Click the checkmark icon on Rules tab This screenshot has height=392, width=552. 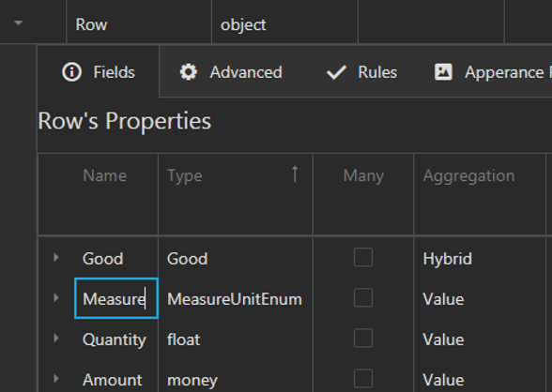336,72
